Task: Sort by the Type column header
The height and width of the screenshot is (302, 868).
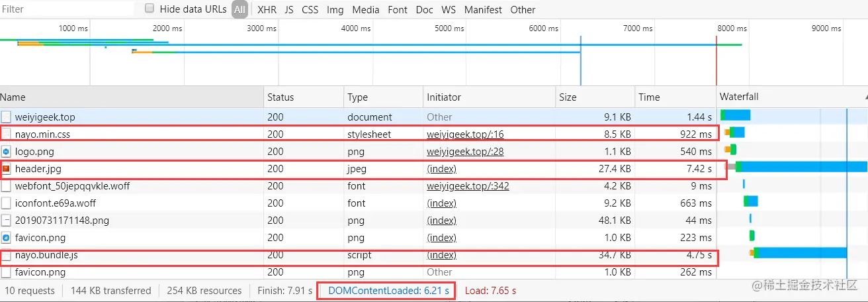Action: coord(384,97)
